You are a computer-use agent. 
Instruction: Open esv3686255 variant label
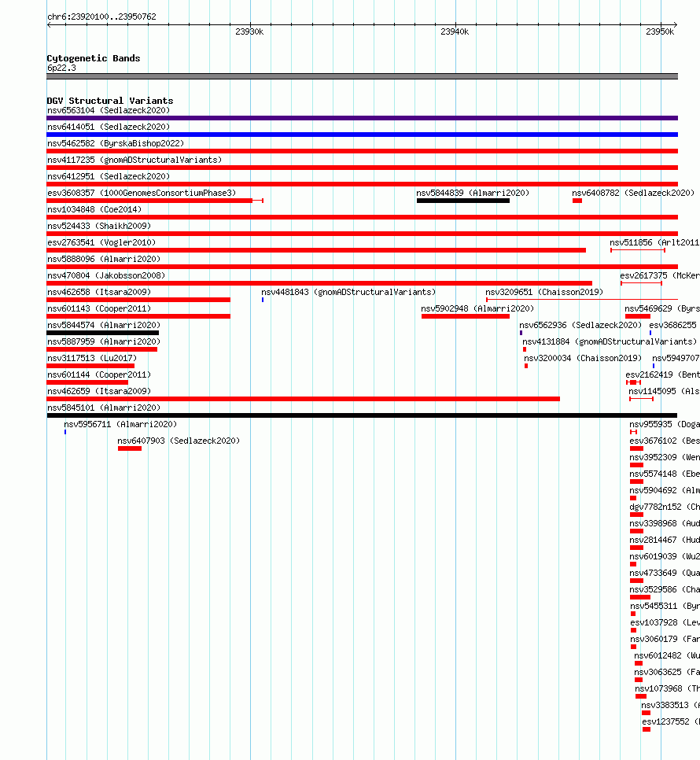(x=673, y=325)
